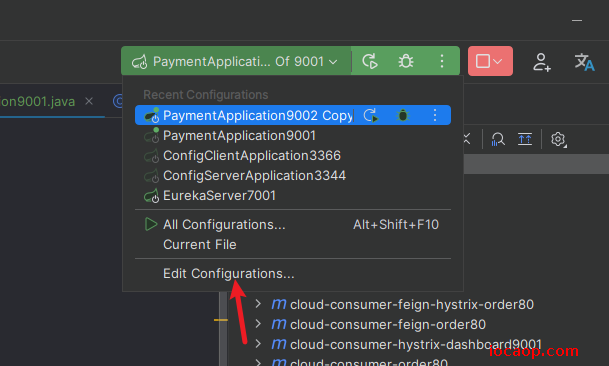
Task: Select ConfigClientApplication3366 configuration
Action: click(292, 155)
